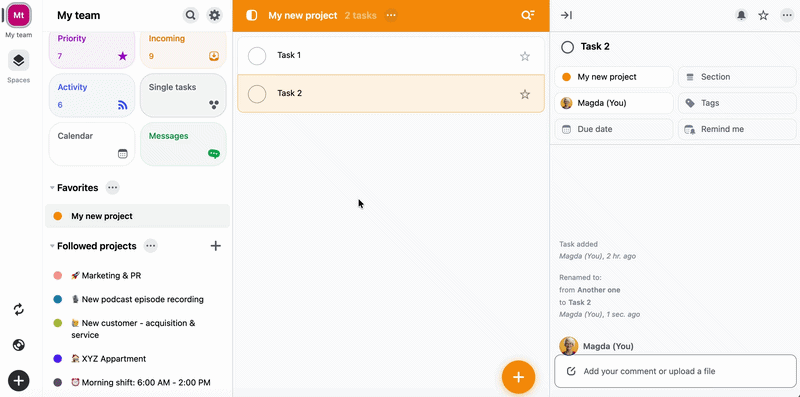
Task: Open the Section field
Action: click(737, 77)
